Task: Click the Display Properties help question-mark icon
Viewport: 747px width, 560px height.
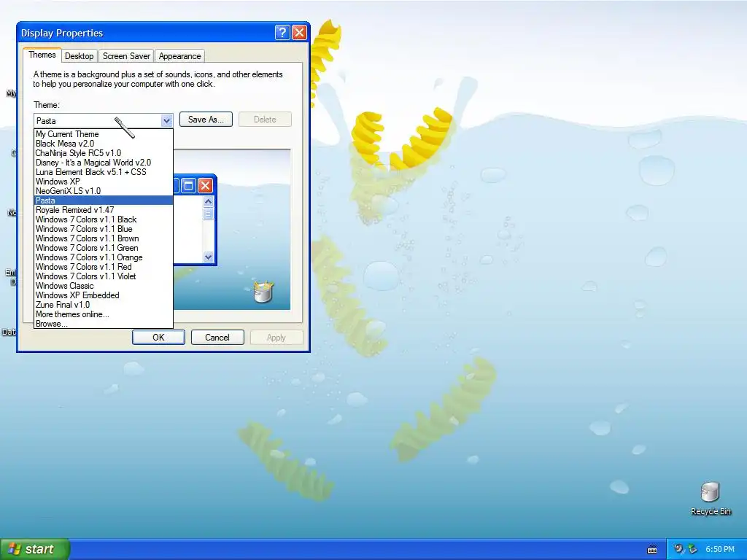Action: pos(282,32)
